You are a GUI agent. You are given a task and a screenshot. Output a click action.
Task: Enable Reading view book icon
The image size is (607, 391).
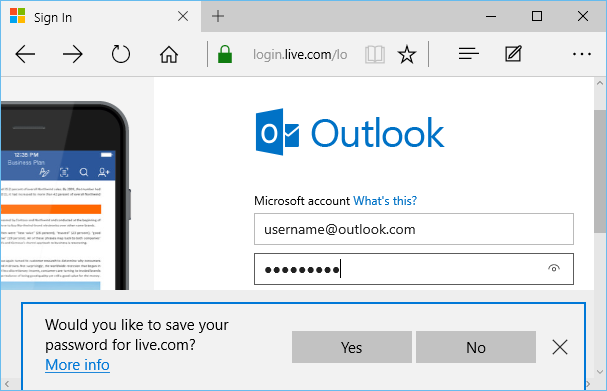tap(375, 54)
